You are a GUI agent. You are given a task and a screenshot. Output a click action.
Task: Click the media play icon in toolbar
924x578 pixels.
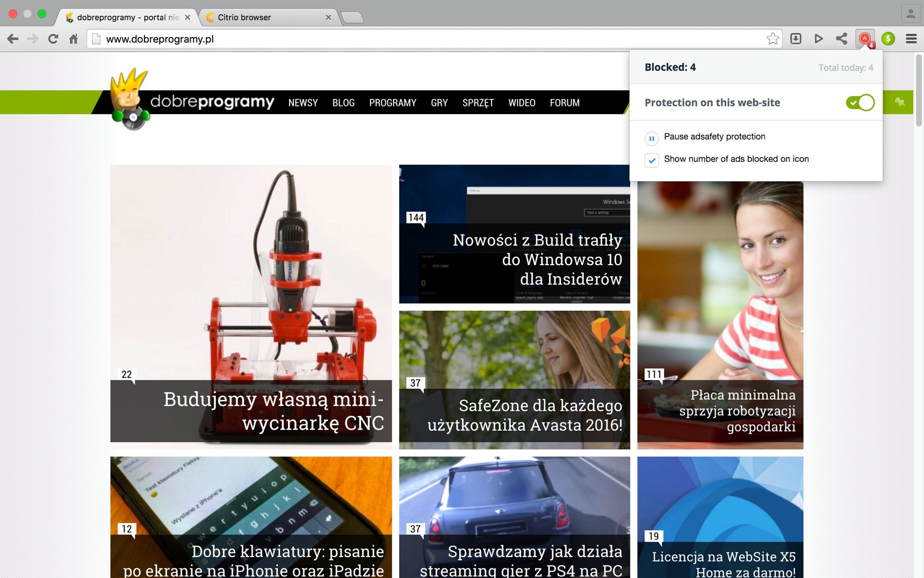click(x=818, y=39)
